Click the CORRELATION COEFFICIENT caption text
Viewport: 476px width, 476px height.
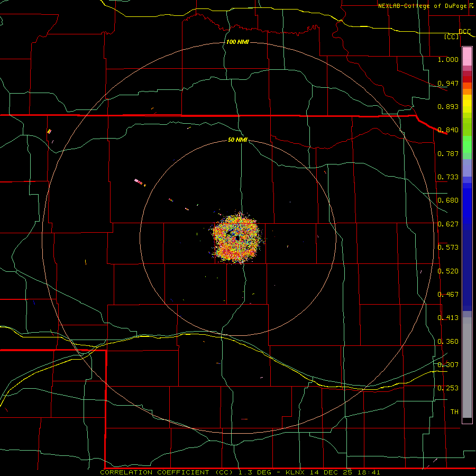[158, 472]
